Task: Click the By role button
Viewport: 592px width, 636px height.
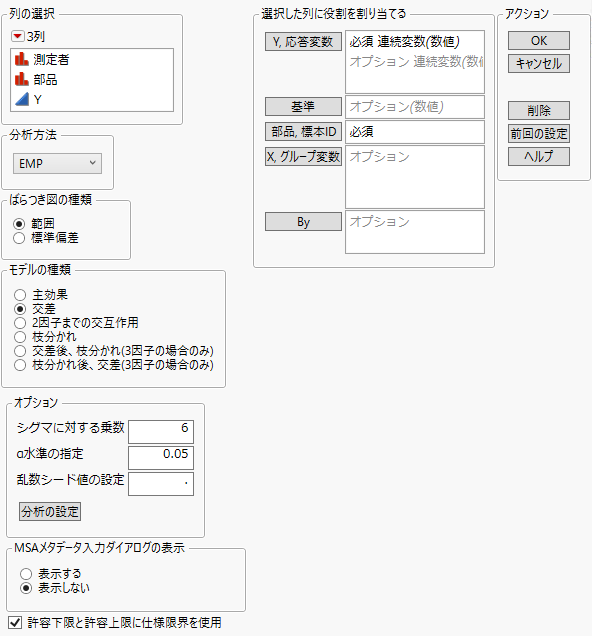Action: (303, 222)
